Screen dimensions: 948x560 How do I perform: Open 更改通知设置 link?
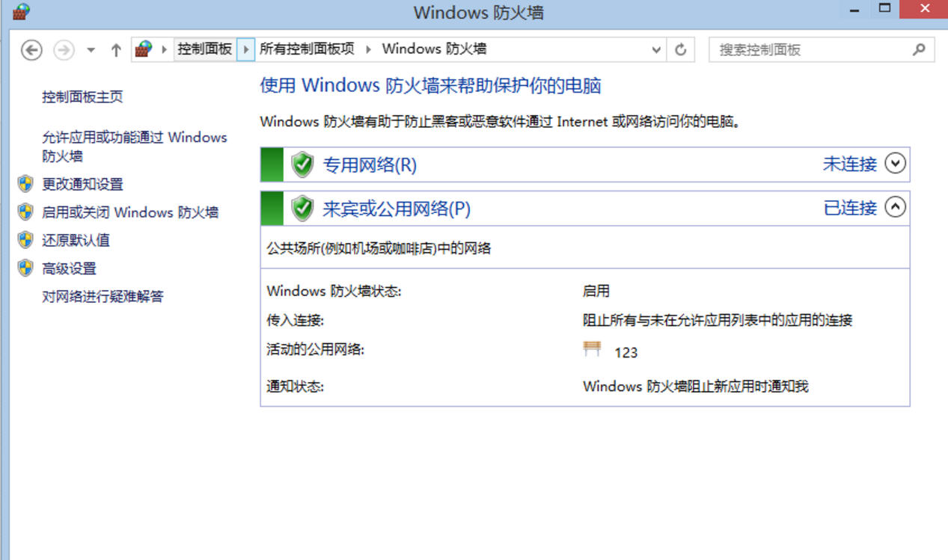[x=82, y=184]
